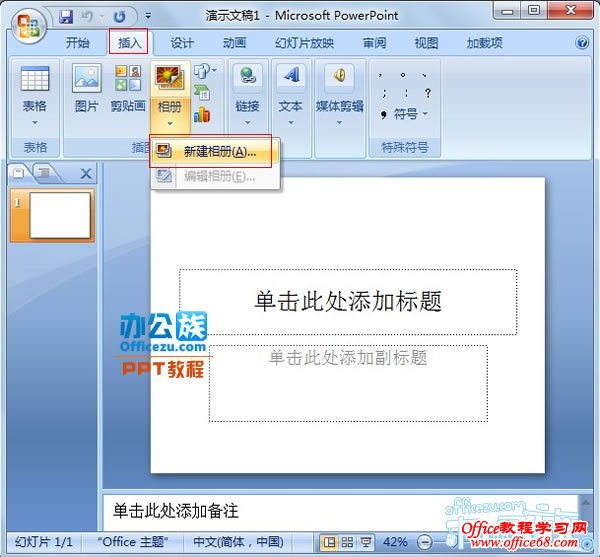Open the shapes gallery icon
Viewport: 600px width, 557px height.
[205, 71]
